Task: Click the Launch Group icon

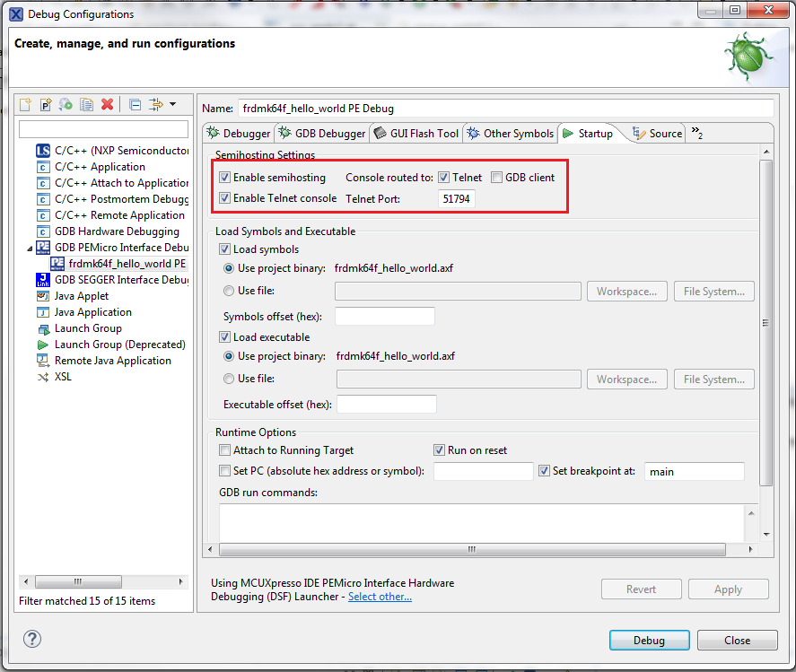Action: coord(43,329)
